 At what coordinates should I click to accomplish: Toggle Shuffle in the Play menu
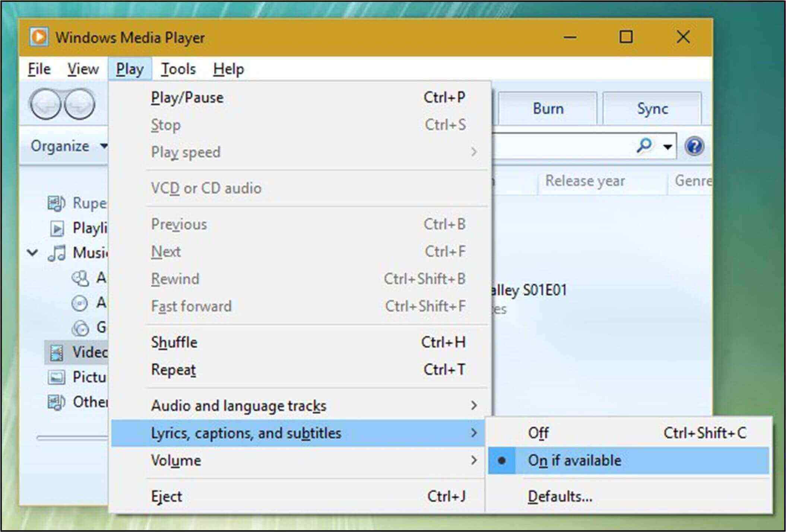click(x=174, y=343)
